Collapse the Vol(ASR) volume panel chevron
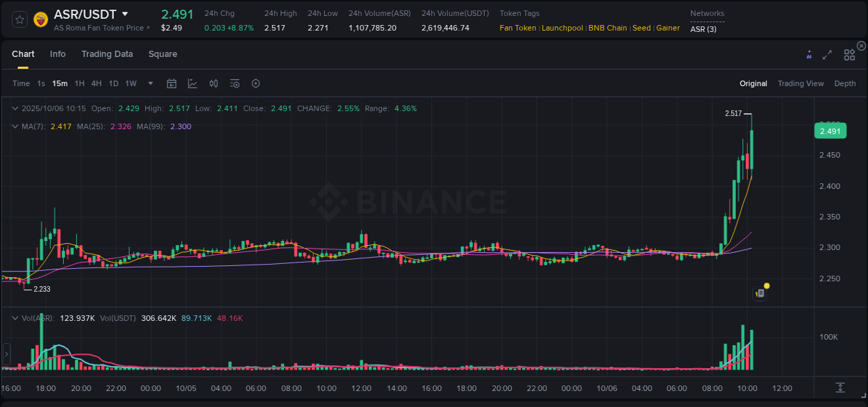The image size is (868, 407). point(15,317)
